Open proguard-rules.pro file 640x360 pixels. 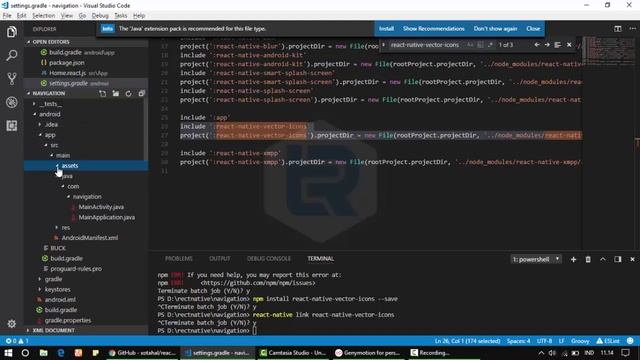pyautogui.click(x=76, y=269)
